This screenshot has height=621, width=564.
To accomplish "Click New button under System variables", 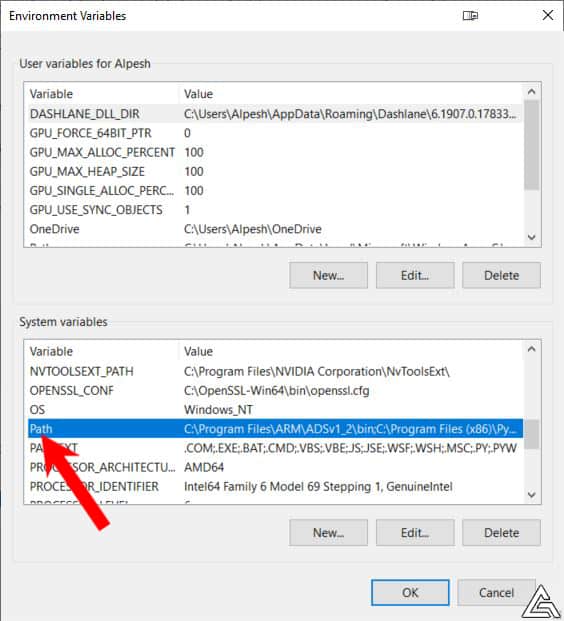I will click(328, 533).
